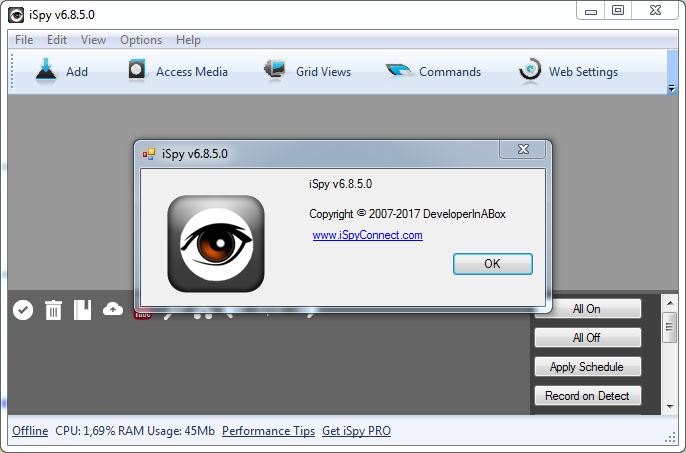Viewport: 686px width, 453px height.
Task: Minimize the iSpy main window
Action: click(591, 11)
